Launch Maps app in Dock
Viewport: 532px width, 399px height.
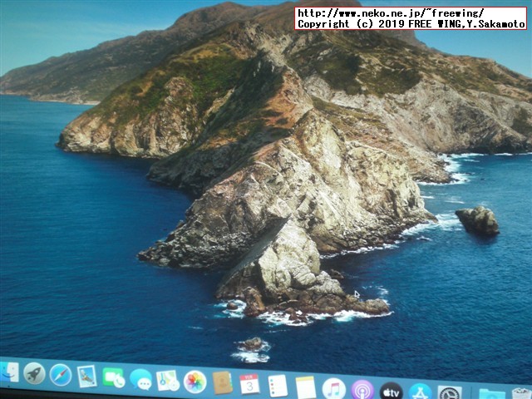(x=168, y=381)
